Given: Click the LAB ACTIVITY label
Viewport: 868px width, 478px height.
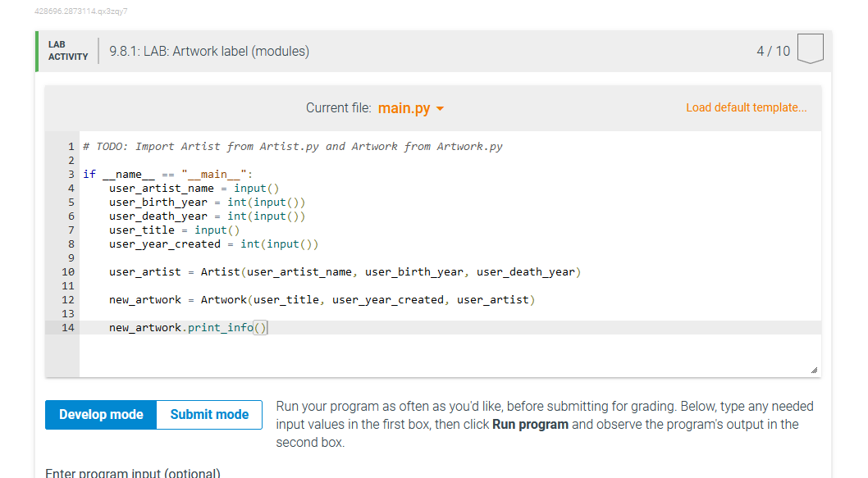Looking at the screenshot, I should [66, 50].
